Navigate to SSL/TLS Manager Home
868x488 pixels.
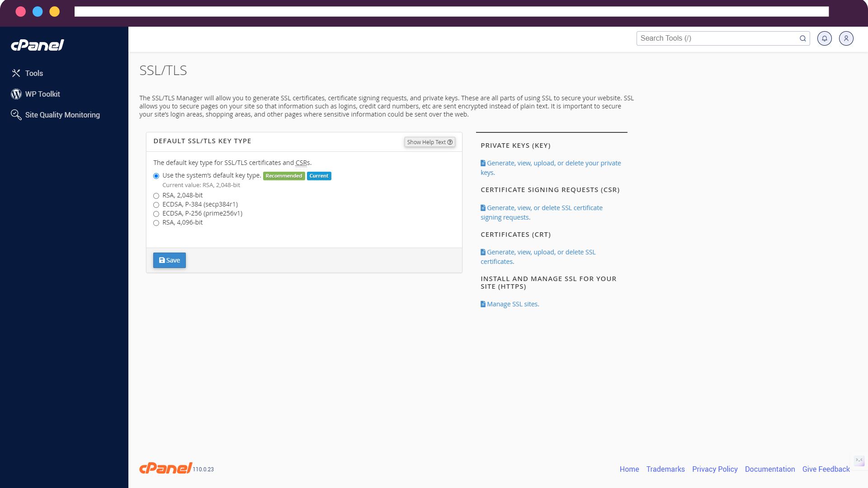[162, 70]
